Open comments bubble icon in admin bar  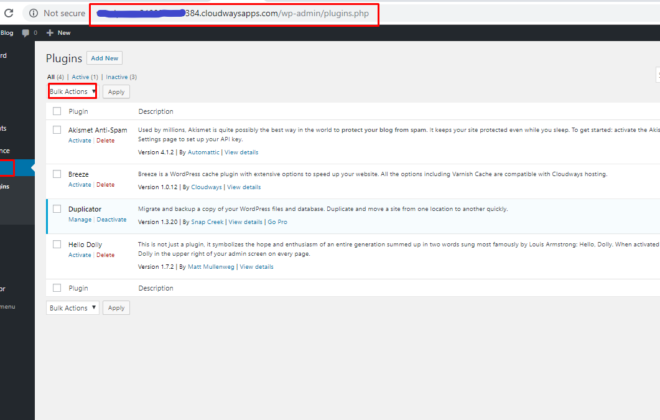click(26, 33)
